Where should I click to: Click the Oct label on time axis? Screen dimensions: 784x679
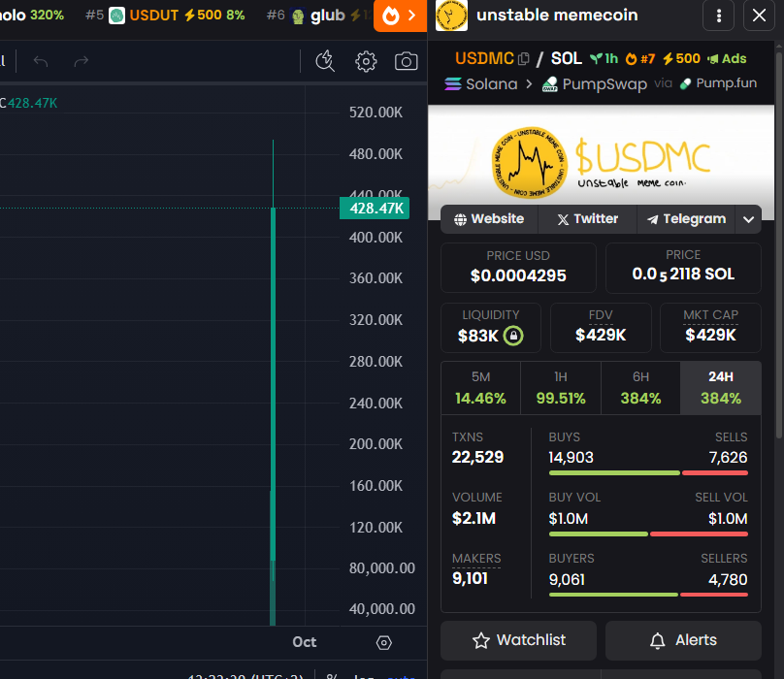point(304,642)
